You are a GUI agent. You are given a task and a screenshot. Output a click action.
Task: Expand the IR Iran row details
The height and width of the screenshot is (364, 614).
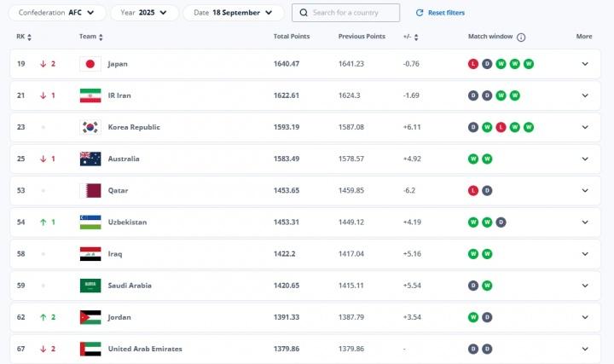point(585,95)
